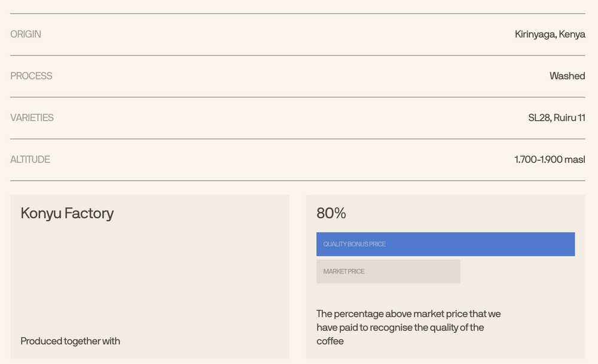Open the Konyu Factory heading

67,213
